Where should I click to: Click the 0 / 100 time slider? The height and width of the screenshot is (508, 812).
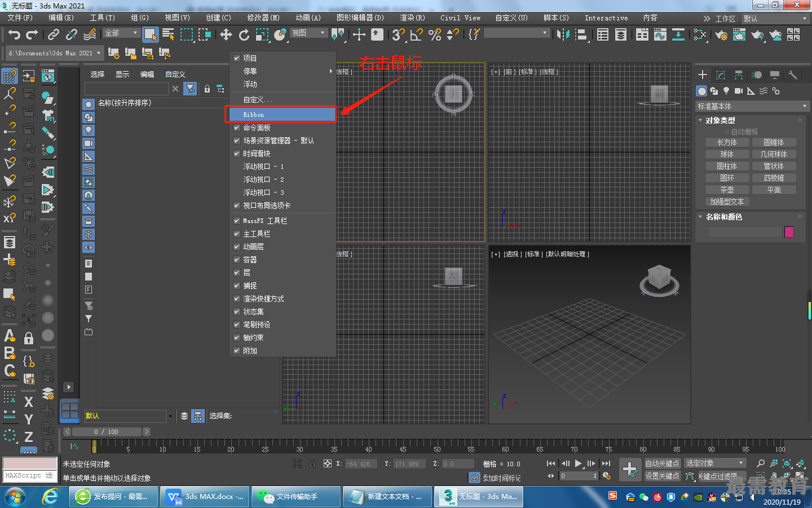tap(106, 432)
